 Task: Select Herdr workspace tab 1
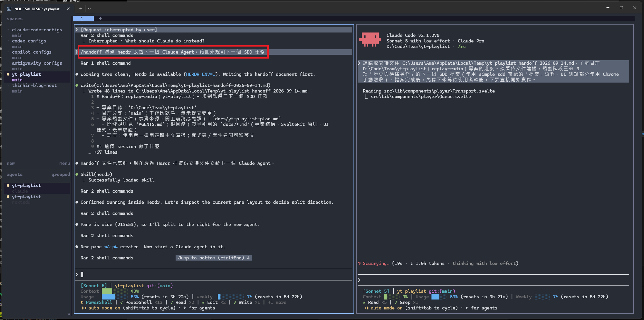click(x=83, y=18)
